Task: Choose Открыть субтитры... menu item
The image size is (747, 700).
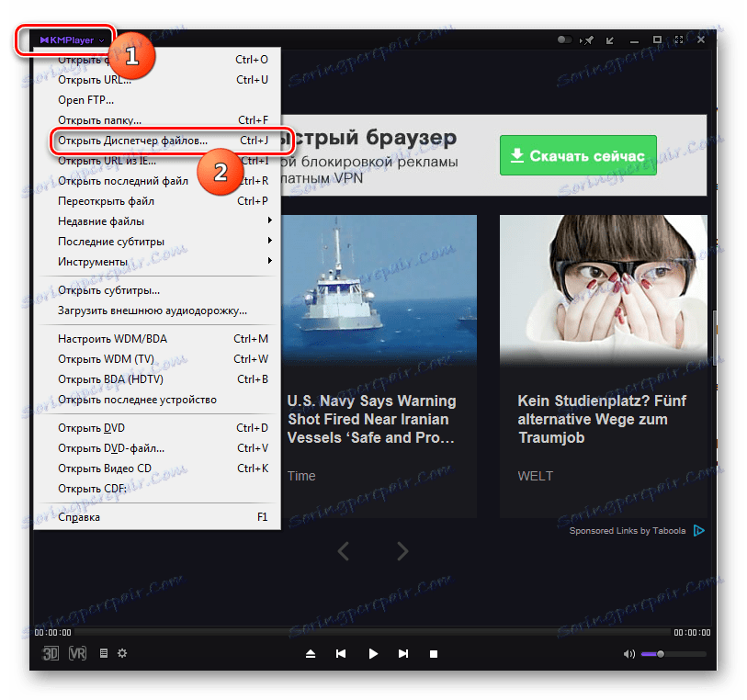Action: click(x=158, y=290)
